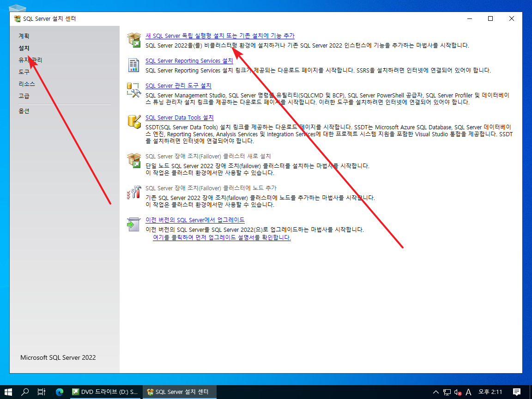Click the new failover cluster installation icon

pyautogui.click(x=134, y=160)
